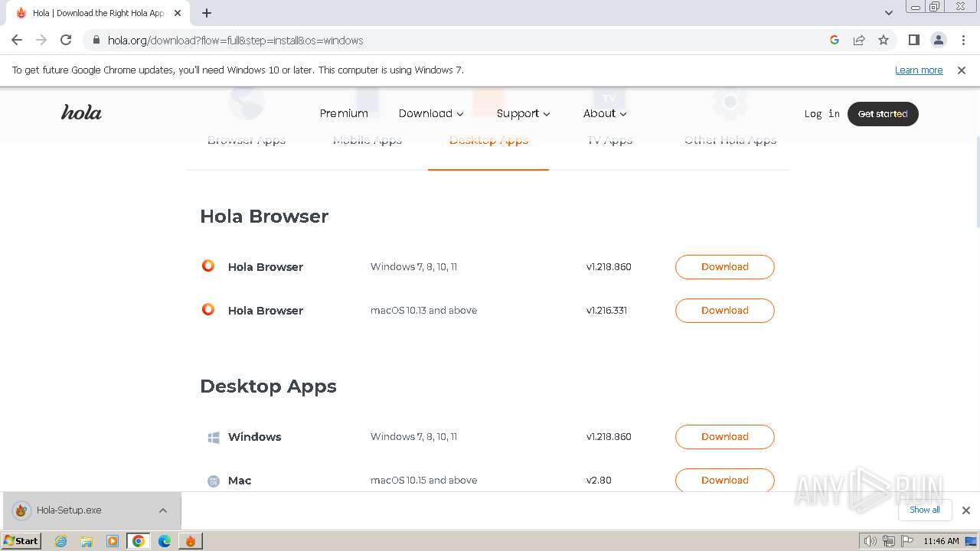Switch to the Mobile Apps tab
This screenshot has height=551, width=980.
(367, 140)
